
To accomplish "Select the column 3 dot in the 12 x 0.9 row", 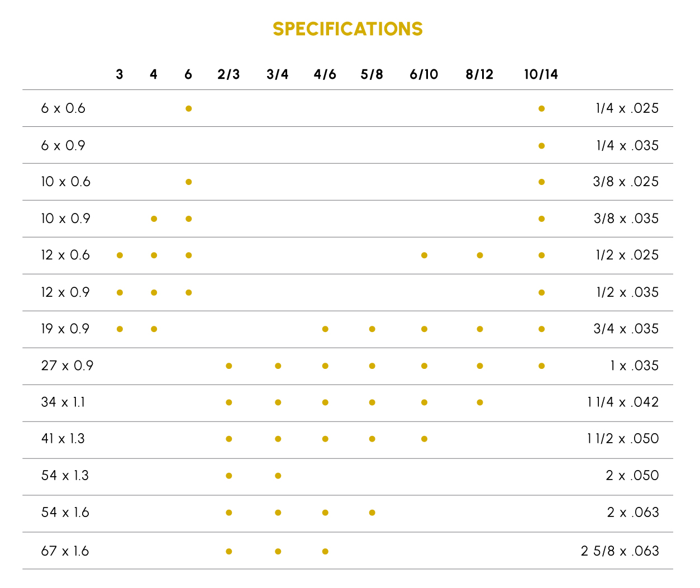I will click(120, 292).
